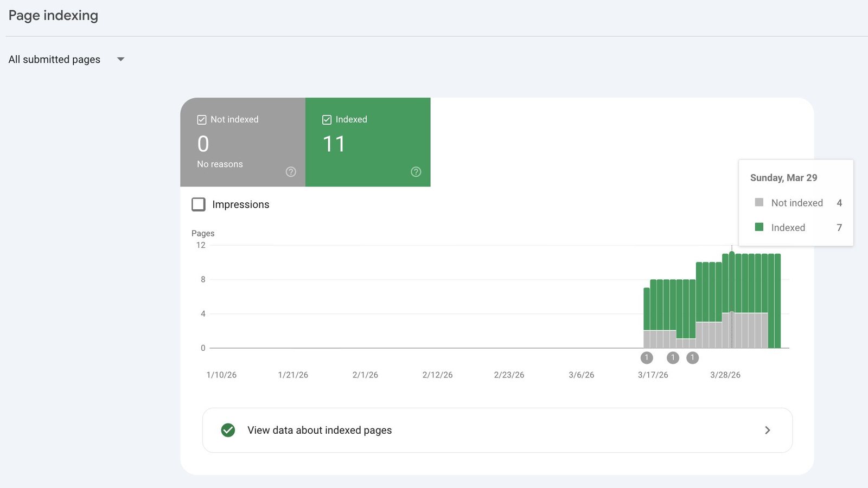Screen dimensions: 868x488
Task: Click the 2/1/26 date label
Action: (365, 375)
